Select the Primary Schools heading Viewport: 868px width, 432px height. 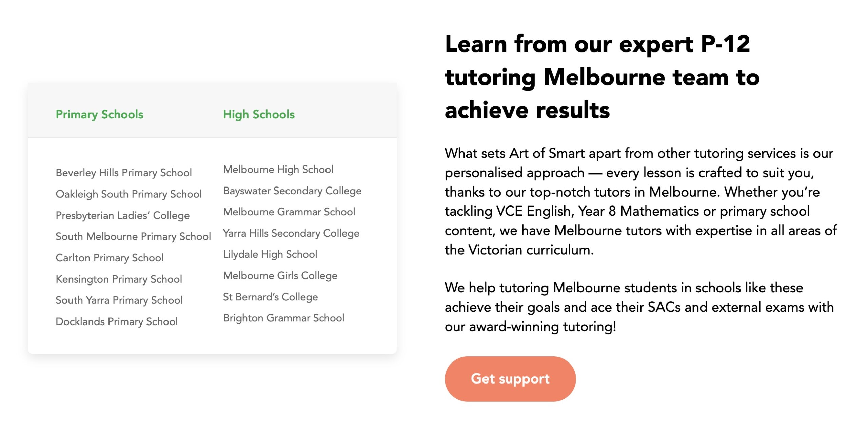pyautogui.click(x=99, y=114)
